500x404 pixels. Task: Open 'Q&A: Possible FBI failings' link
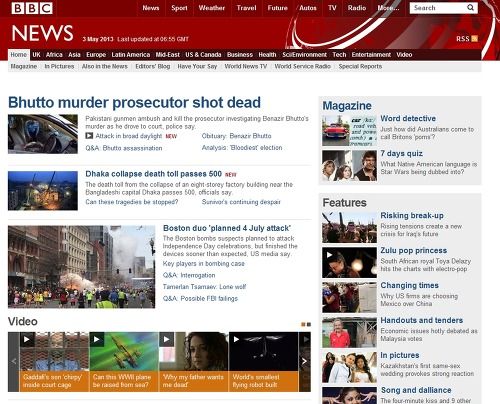tap(200, 299)
